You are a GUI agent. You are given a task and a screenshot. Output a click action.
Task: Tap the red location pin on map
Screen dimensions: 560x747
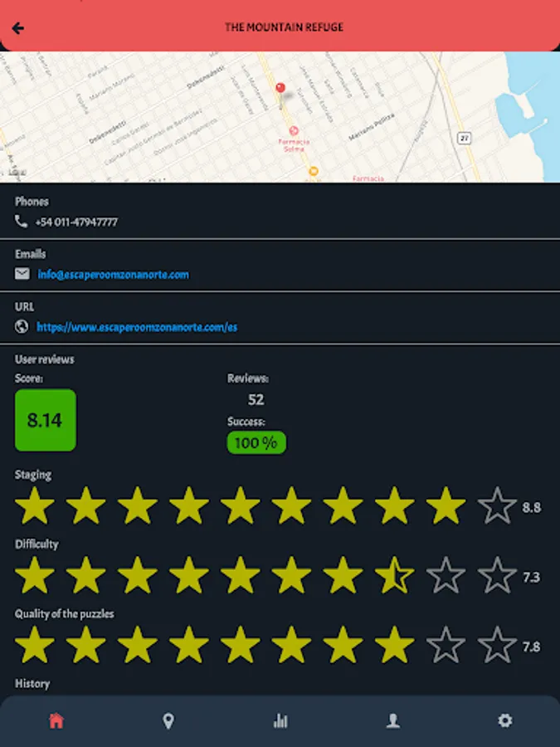[280, 88]
